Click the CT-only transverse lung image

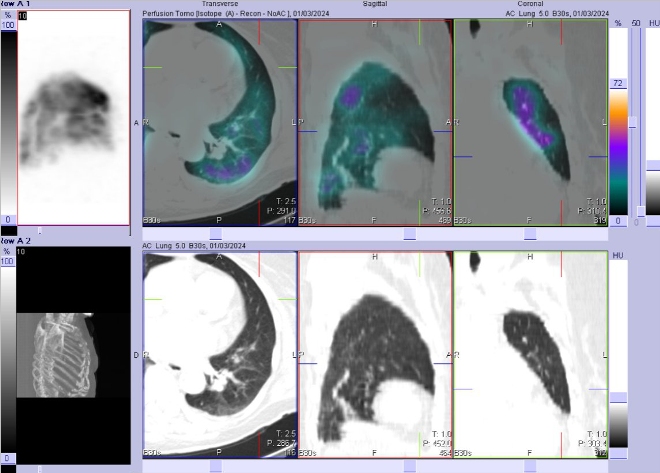(x=220, y=355)
